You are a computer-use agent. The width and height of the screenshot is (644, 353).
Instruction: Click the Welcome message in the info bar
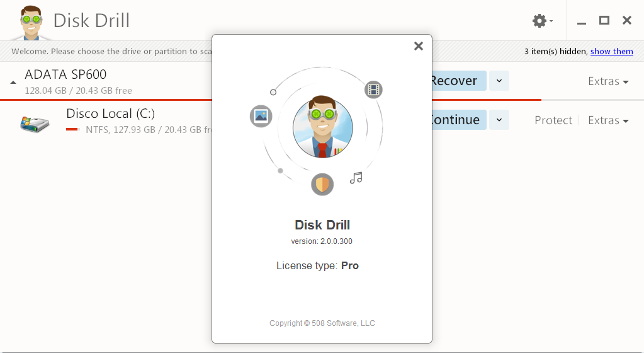pyautogui.click(x=111, y=52)
